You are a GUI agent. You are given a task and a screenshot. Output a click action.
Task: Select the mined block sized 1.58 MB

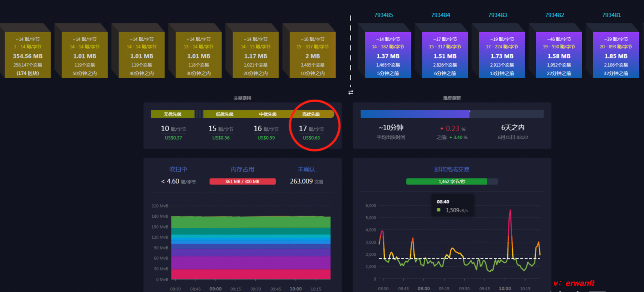[559, 55]
